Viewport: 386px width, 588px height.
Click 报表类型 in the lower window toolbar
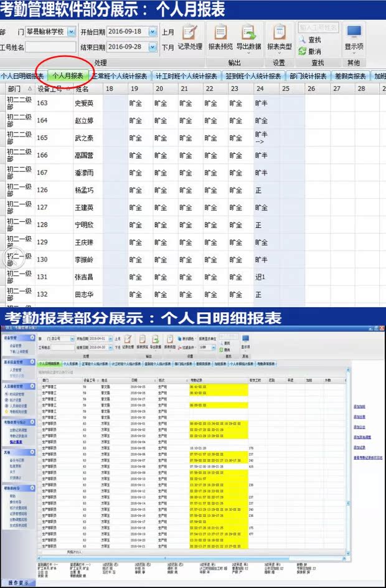coord(170,341)
